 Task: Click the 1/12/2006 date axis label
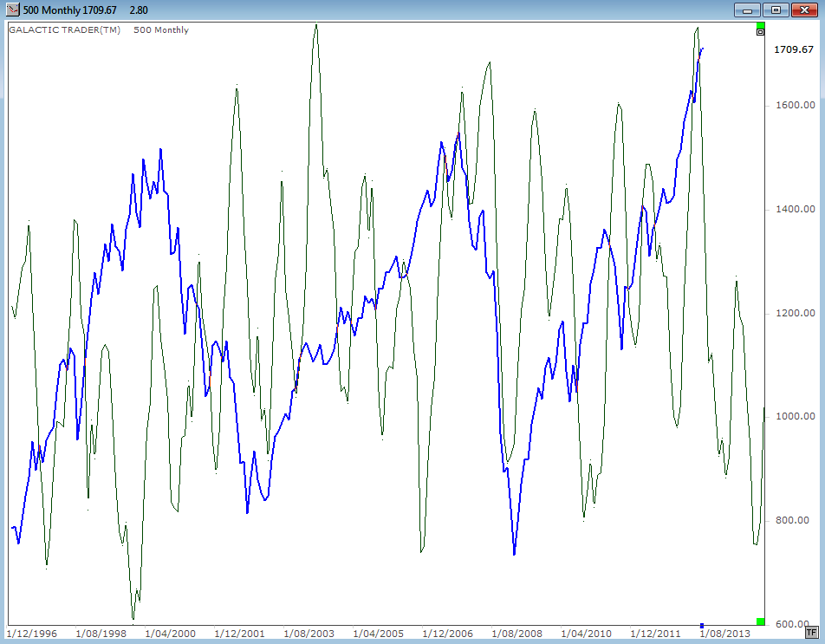click(448, 634)
